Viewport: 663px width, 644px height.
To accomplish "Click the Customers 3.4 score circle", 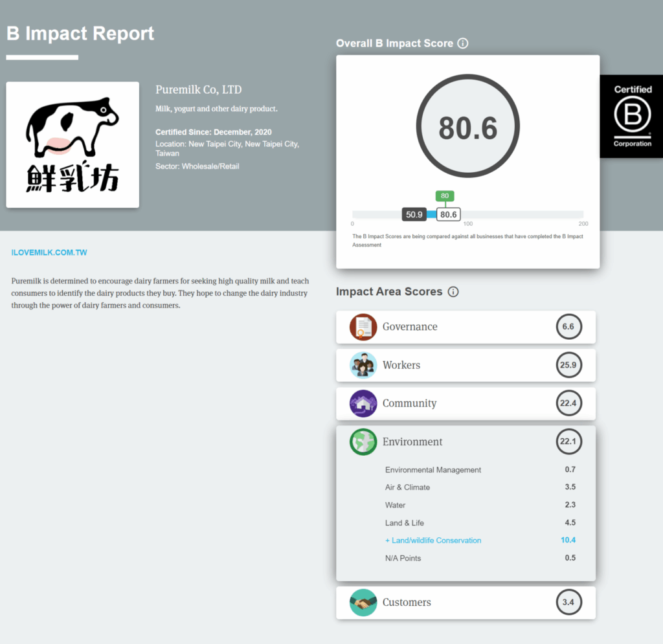I will (568, 602).
